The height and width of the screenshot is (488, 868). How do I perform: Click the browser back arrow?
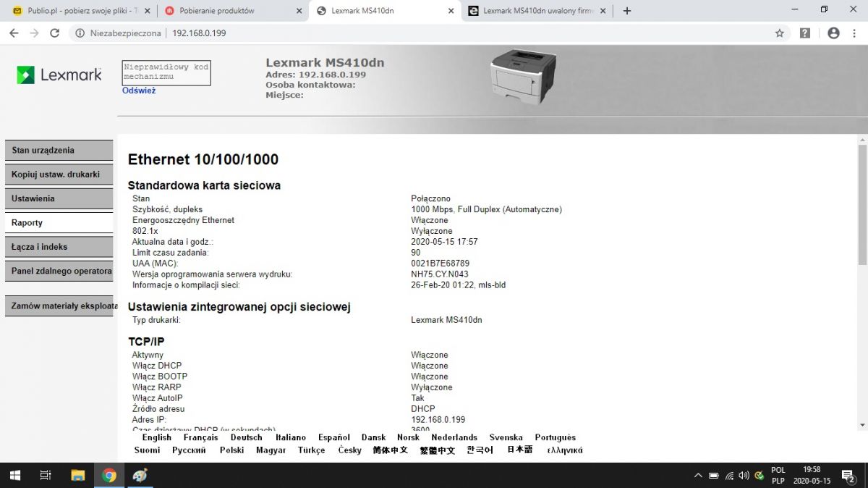(x=14, y=33)
